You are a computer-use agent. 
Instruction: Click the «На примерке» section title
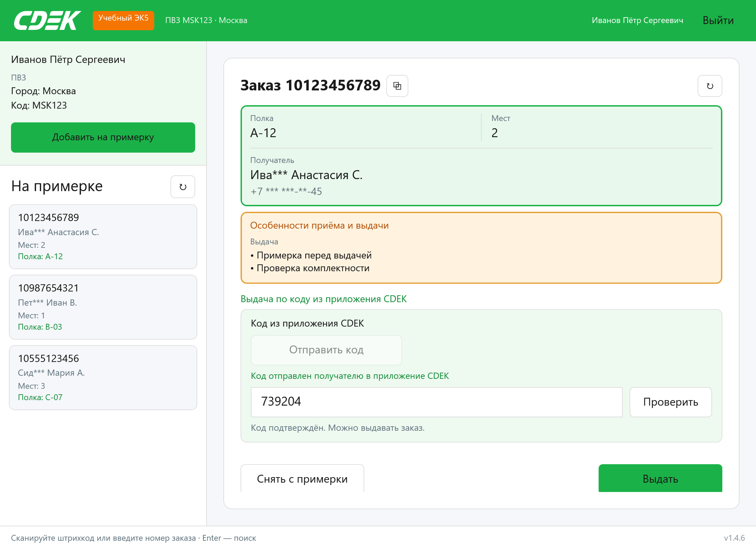[57, 186]
